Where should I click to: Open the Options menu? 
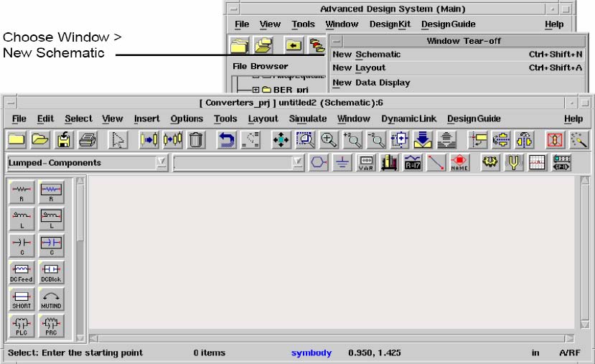pos(187,118)
